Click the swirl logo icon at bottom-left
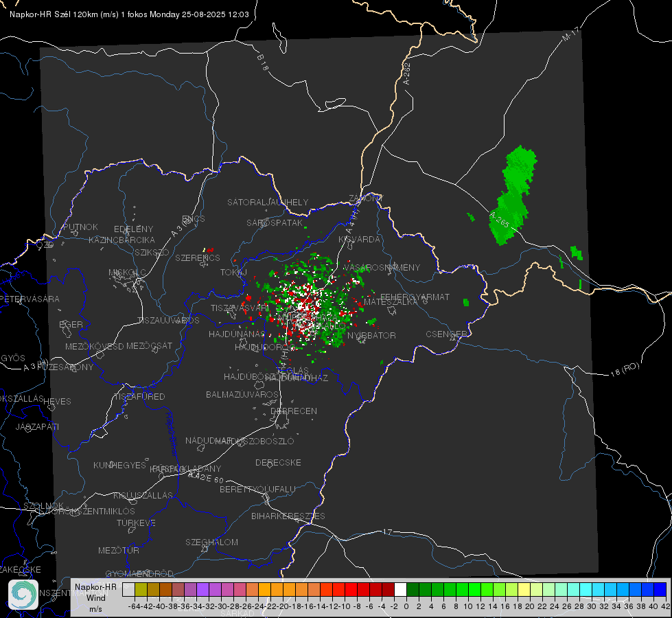 (x=23, y=595)
